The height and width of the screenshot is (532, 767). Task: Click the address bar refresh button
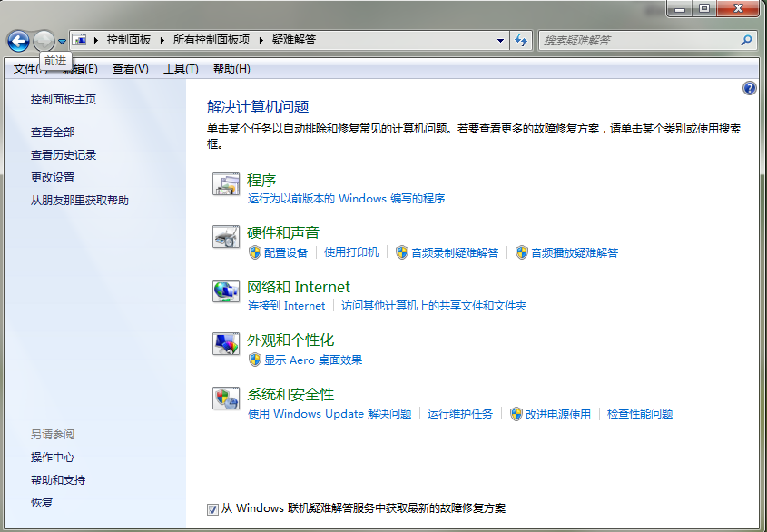tap(521, 41)
